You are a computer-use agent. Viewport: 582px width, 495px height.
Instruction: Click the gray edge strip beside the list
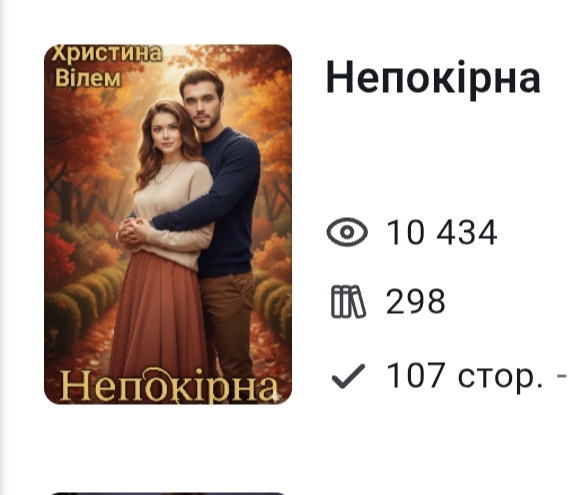pos(3,248)
